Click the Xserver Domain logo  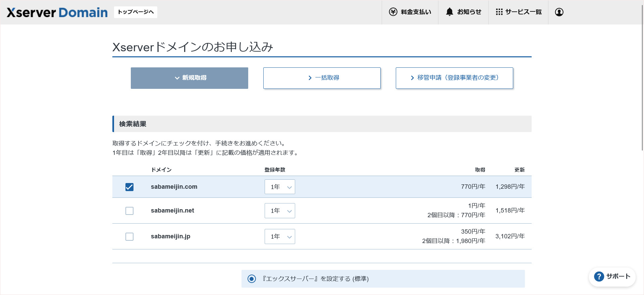57,12
